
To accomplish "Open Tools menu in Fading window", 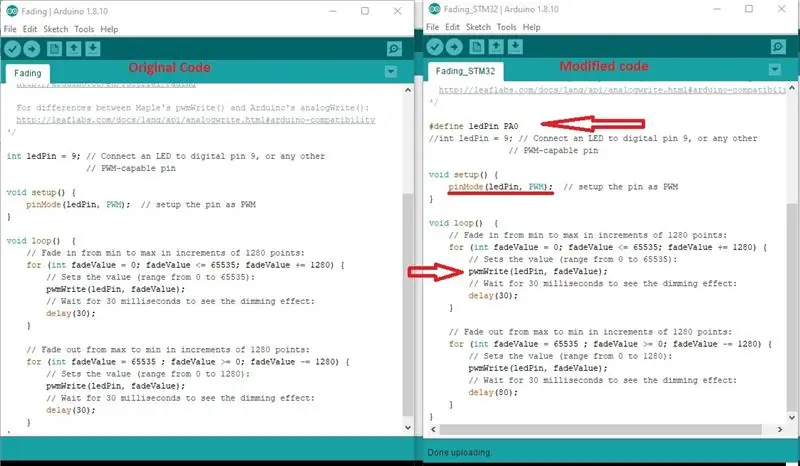I will [84, 29].
